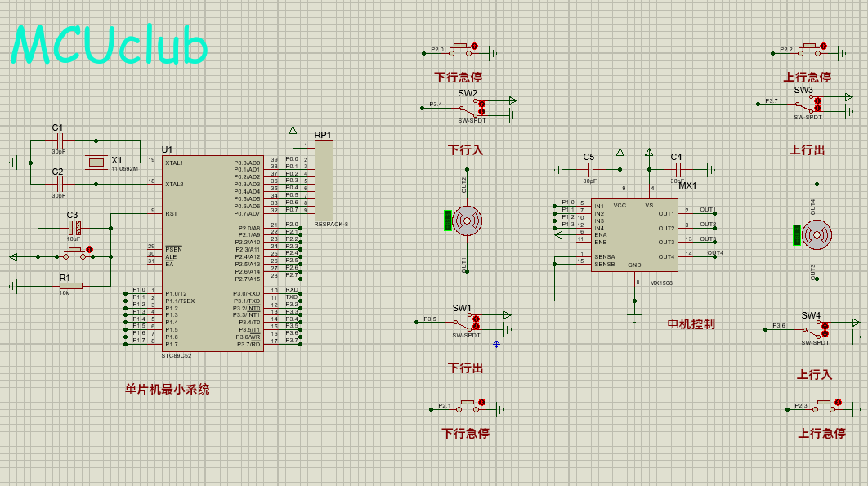The height and width of the screenshot is (486, 868).
Task: Click the OUT1 net label at MX1508 pin 2
Action: click(x=708, y=210)
